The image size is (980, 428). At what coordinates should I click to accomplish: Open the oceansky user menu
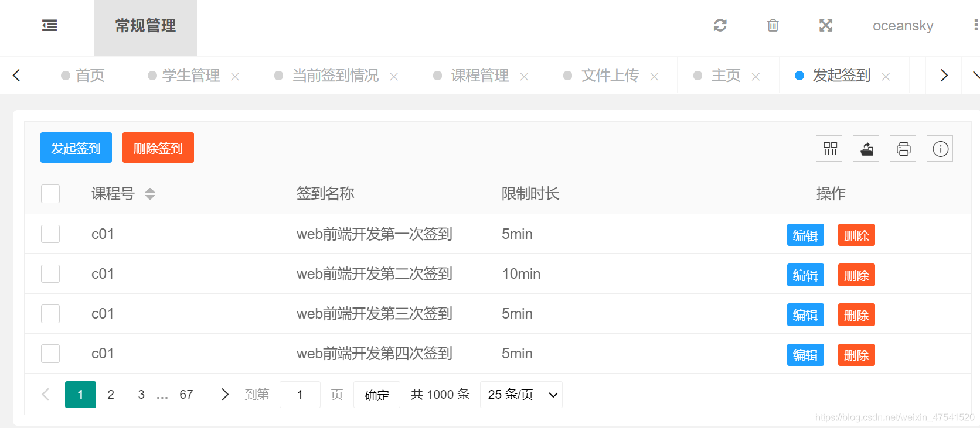[x=903, y=26]
